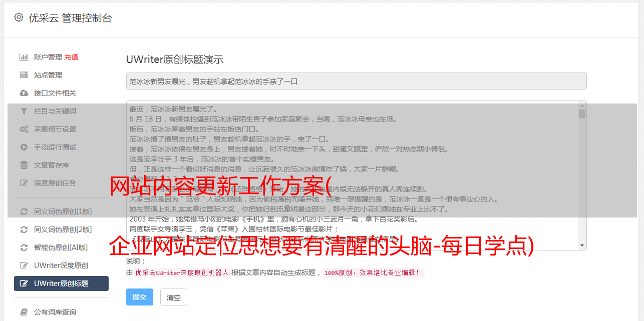
Task: Click the red 充值 link
Action: pyautogui.click(x=71, y=57)
